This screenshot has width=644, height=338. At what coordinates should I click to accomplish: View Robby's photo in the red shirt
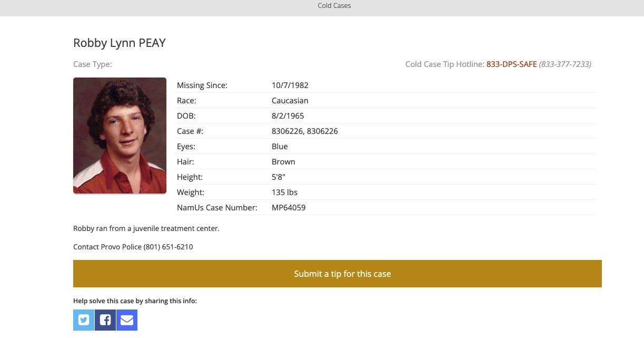(120, 136)
